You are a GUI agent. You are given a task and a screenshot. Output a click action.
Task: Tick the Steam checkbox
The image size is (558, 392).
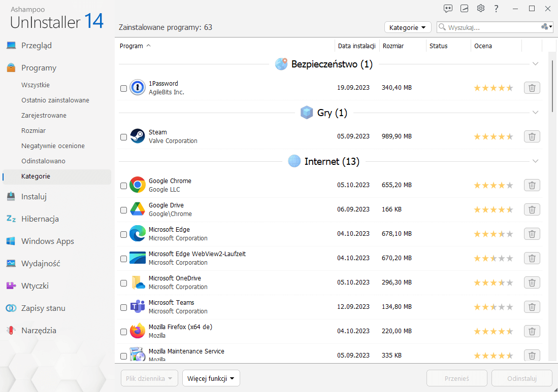click(x=123, y=137)
